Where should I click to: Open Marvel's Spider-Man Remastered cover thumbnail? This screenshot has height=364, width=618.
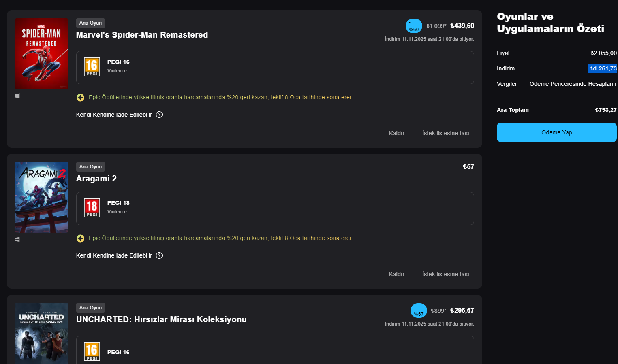click(x=41, y=53)
